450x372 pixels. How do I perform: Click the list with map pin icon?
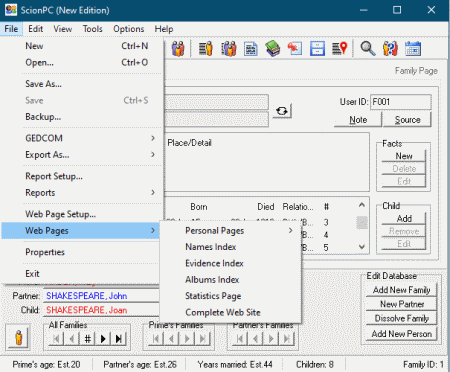pos(339,49)
